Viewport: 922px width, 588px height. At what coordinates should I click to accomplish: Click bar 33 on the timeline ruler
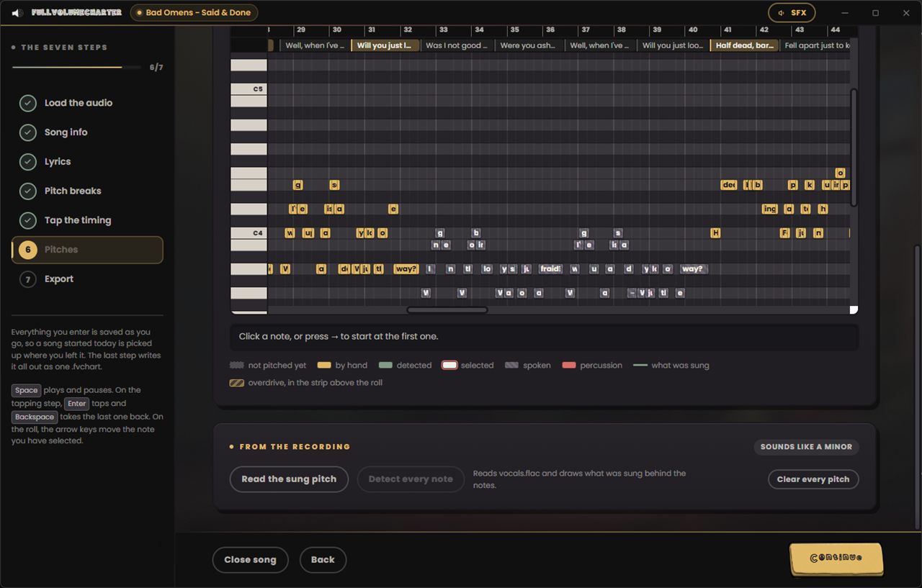[x=444, y=30]
